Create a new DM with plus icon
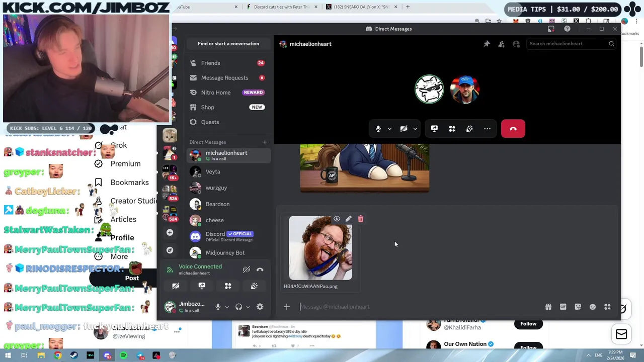The image size is (644, 362). click(x=265, y=142)
